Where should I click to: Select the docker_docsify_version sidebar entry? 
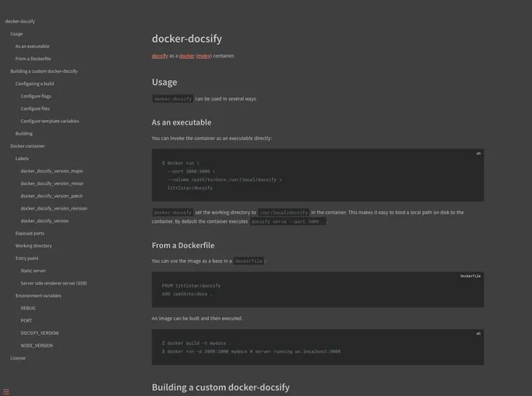[x=45, y=220]
